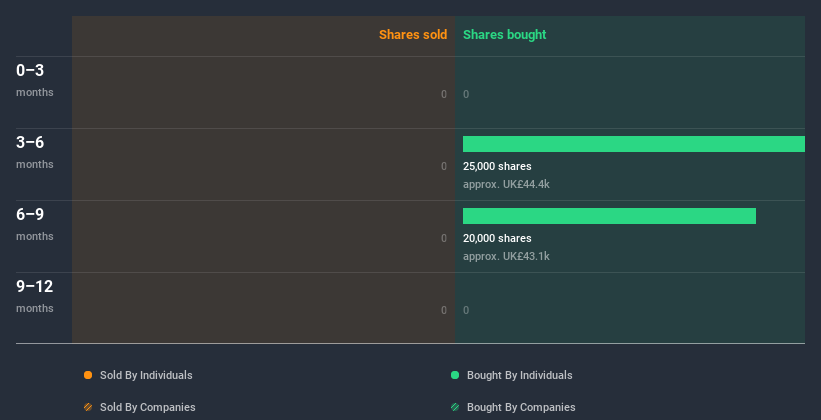Click the striped green Bought By Companies icon
The height and width of the screenshot is (420, 821).
[x=455, y=407]
